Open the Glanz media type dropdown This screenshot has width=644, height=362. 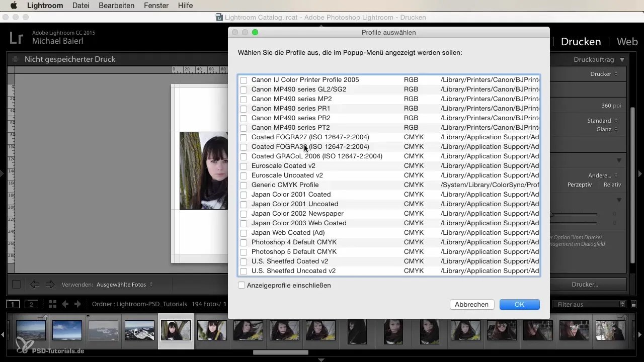click(x=606, y=129)
